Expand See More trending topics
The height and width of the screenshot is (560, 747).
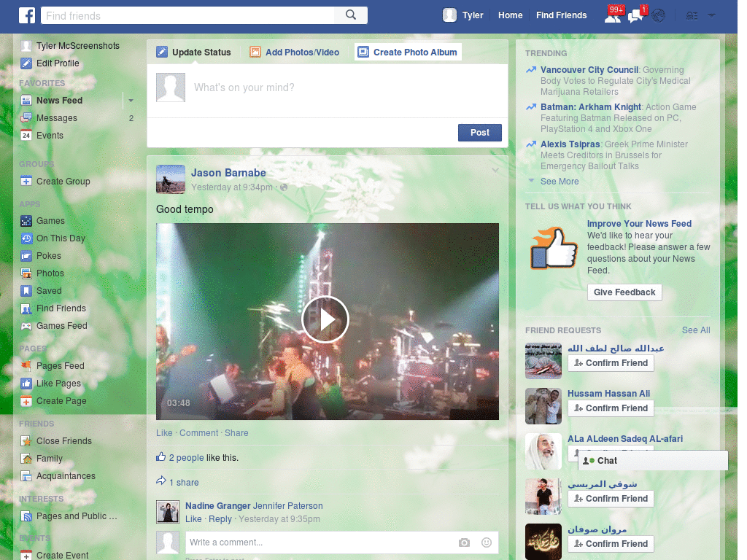tap(560, 182)
